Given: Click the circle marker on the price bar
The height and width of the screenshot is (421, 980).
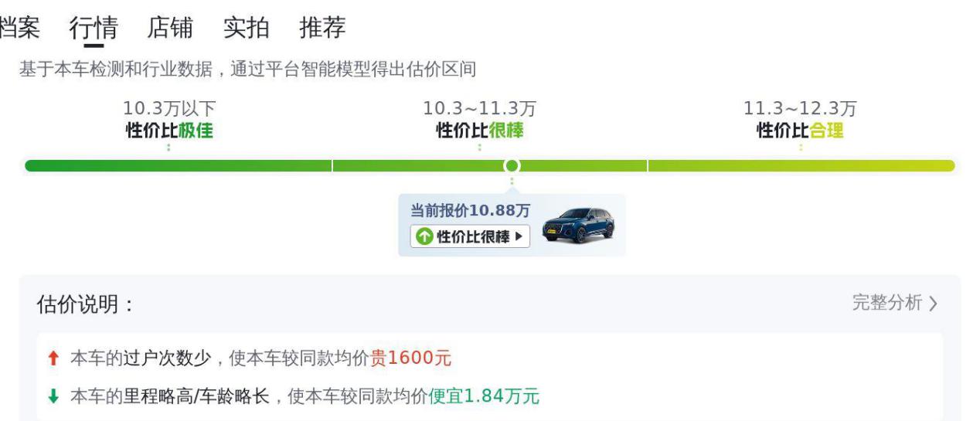Looking at the screenshot, I should (511, 166).
